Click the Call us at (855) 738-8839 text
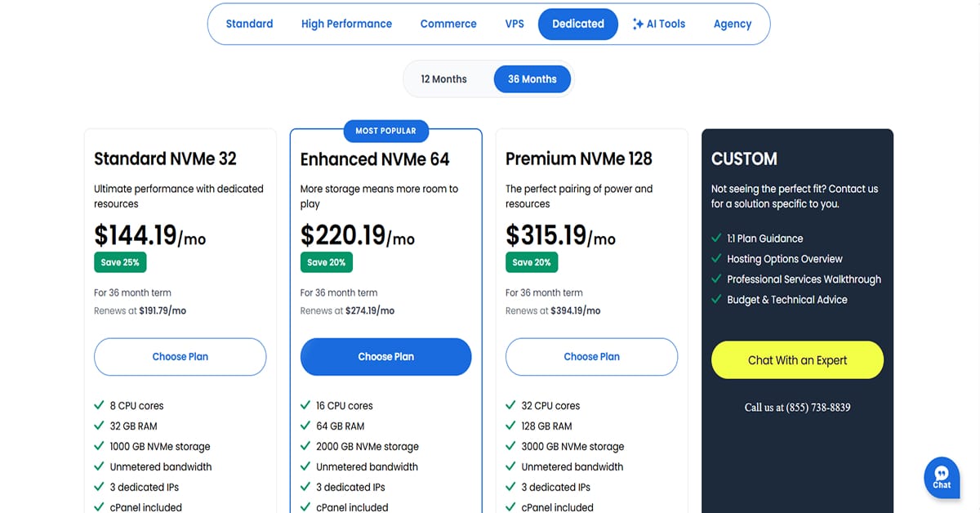Viewport: 980px width, 513px height. (x=798, y=408)
